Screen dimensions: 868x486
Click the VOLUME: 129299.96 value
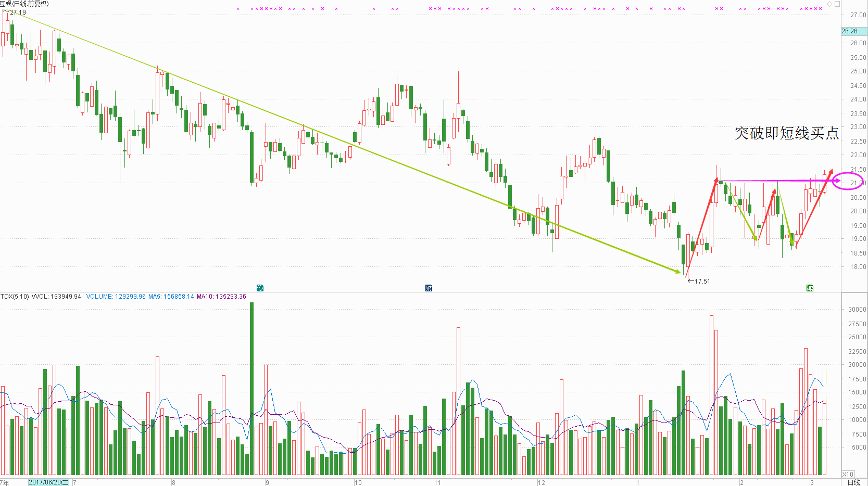coord(116,297)
